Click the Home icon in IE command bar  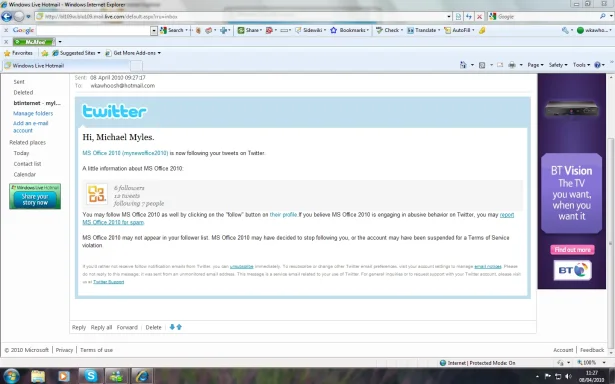coord(463,65)
